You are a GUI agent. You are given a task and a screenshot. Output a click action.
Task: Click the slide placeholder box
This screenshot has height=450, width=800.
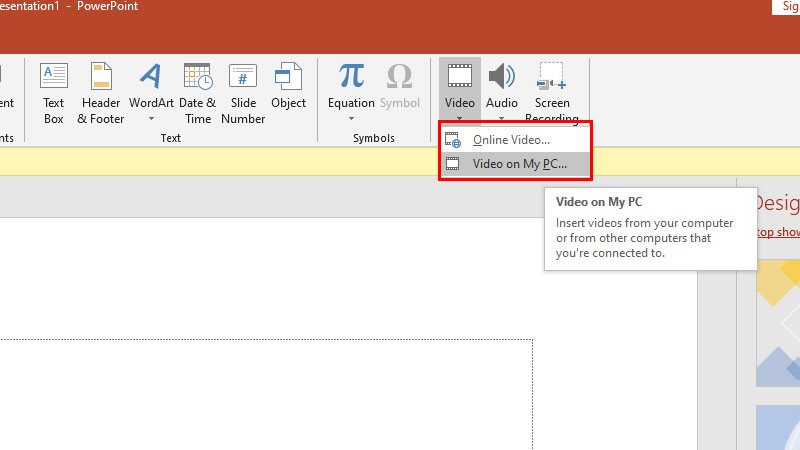[x=265, y=394]
